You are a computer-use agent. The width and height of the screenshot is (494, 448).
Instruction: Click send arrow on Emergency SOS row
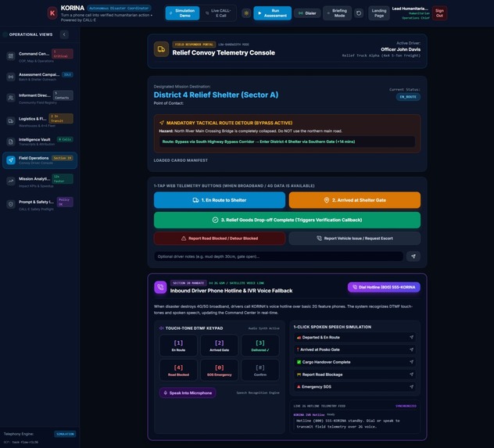click(x=411, y=387)
